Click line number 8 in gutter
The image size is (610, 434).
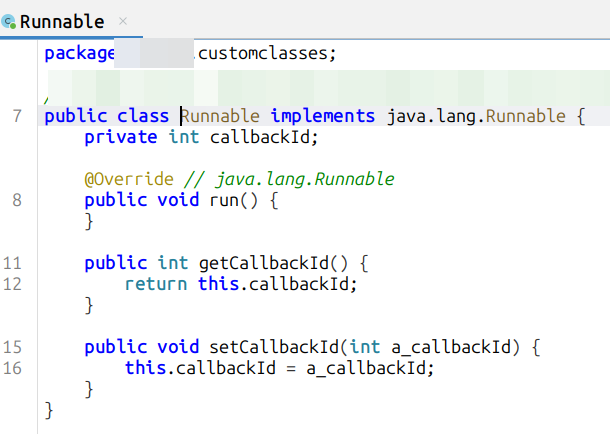pyautogui.click(x=17, y=200)
